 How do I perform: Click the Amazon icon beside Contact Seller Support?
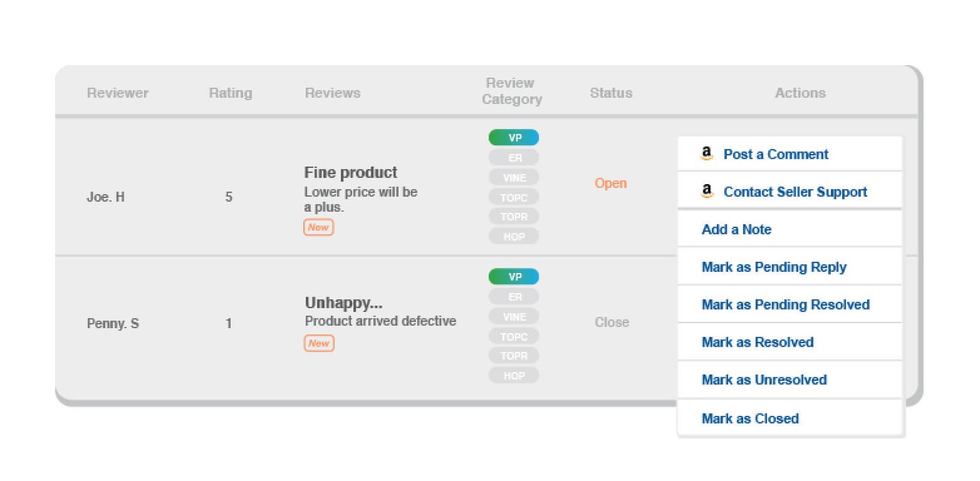(707, 192)
